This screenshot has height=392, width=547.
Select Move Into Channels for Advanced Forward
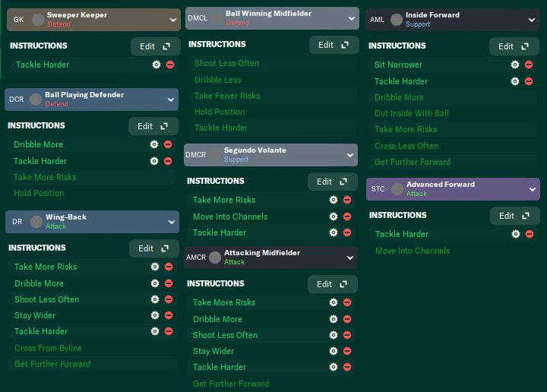click(413, 251)
